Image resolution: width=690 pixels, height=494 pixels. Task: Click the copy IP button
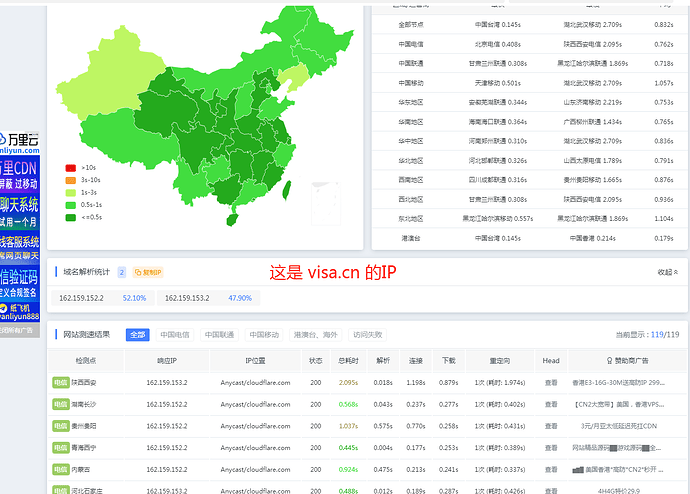[146, 272]
